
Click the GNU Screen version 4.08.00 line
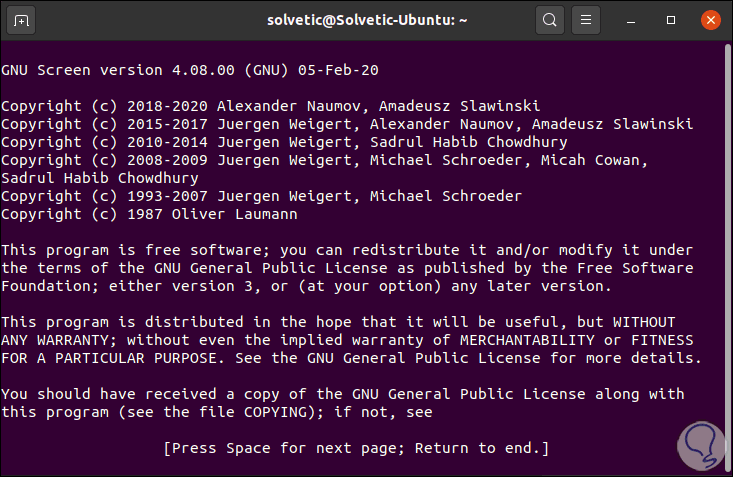tap(190, 70)
